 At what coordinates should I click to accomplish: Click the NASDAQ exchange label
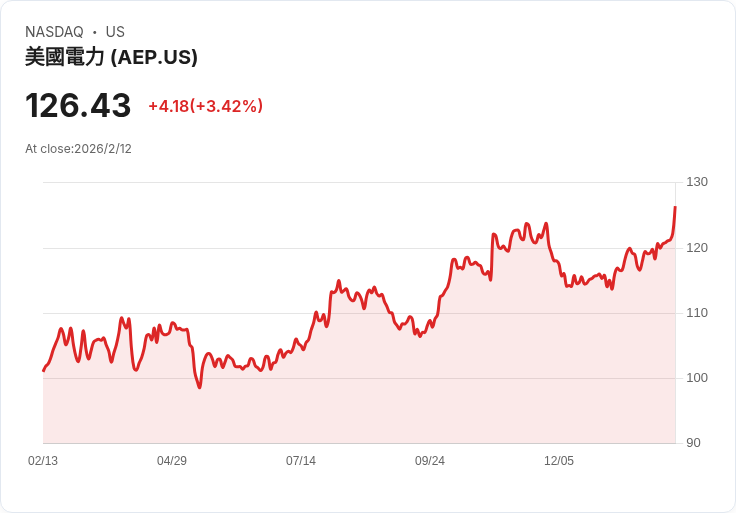tap(54, 32)
